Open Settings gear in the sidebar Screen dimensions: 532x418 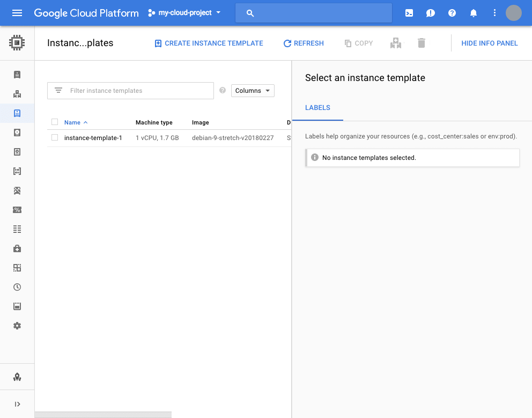[x=17, y=326]
